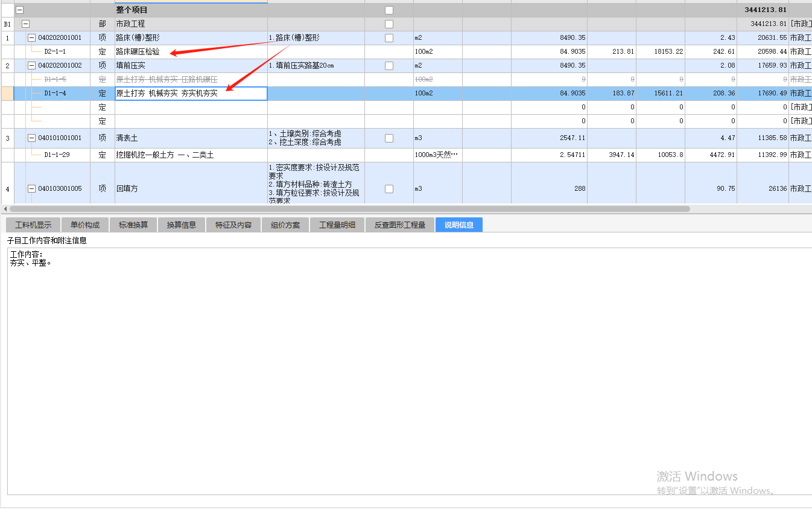Switch to the 工程量明细 tab
Viewport: 812px width, 509px height.
tap(337, 225)
